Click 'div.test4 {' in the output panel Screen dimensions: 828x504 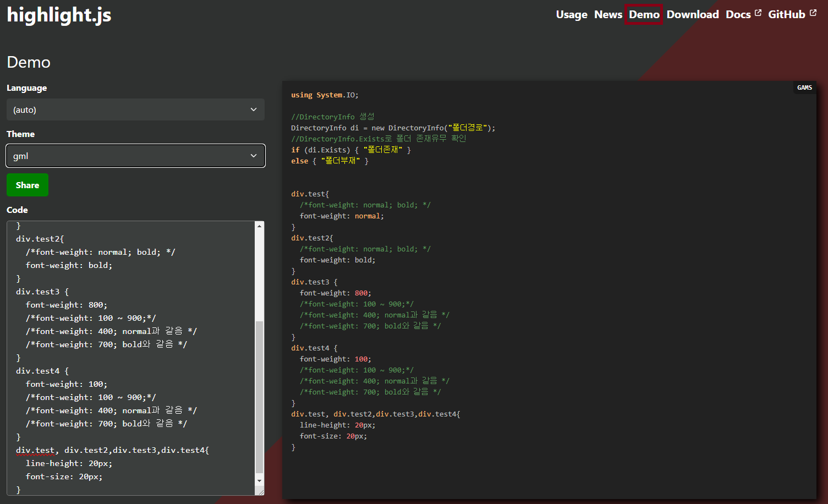tap(314, 348)
